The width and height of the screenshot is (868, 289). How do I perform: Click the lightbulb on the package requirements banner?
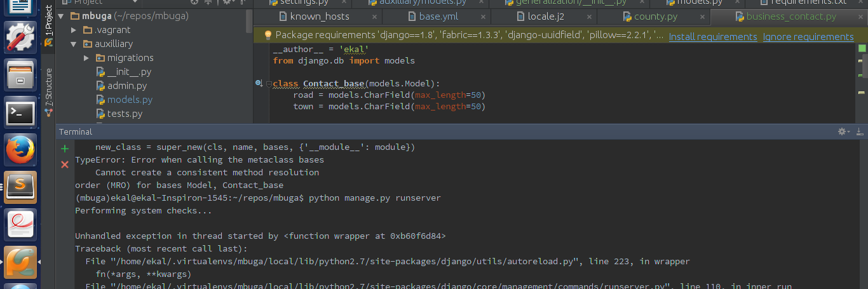click(268, 35)
